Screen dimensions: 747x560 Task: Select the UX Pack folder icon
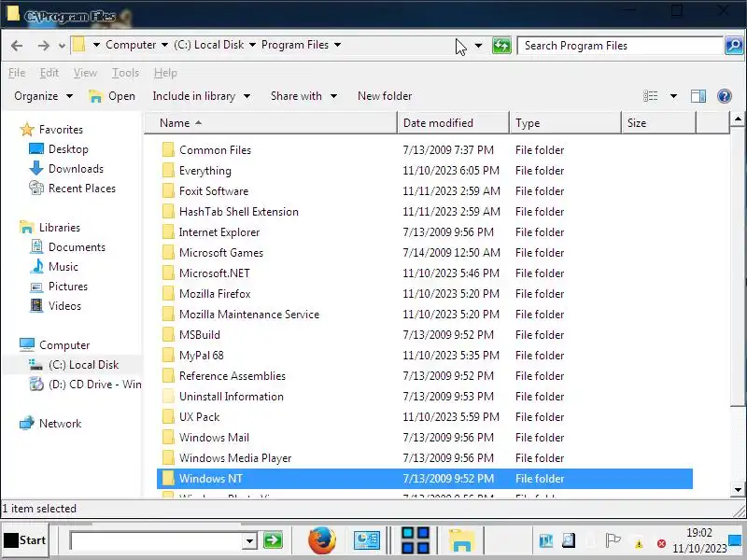click(x=168, y=416)
